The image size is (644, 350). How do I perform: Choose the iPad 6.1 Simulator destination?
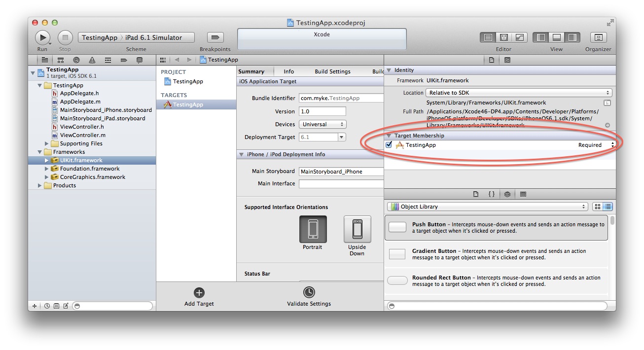(153, 37)
